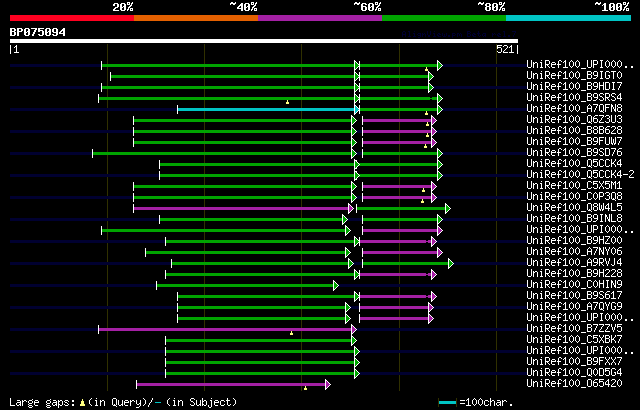Screen dimensions: 640x410
Task: Open the UniRef100_B9SRS4 subject label
Action: point(574,98)
